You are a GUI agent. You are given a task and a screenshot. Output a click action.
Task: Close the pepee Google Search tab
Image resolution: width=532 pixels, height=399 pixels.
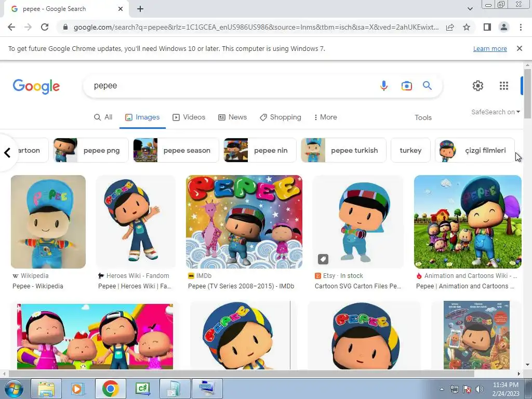tap(121, 9)
